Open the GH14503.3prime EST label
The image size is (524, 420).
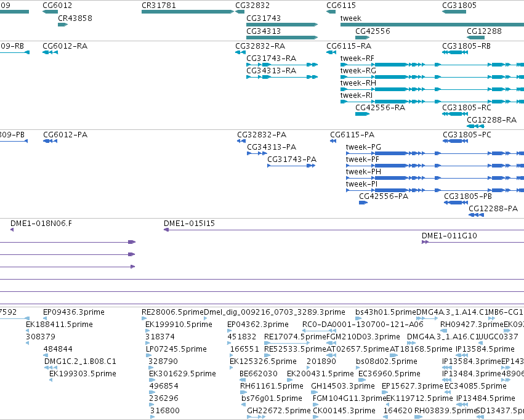pos(343,386)
